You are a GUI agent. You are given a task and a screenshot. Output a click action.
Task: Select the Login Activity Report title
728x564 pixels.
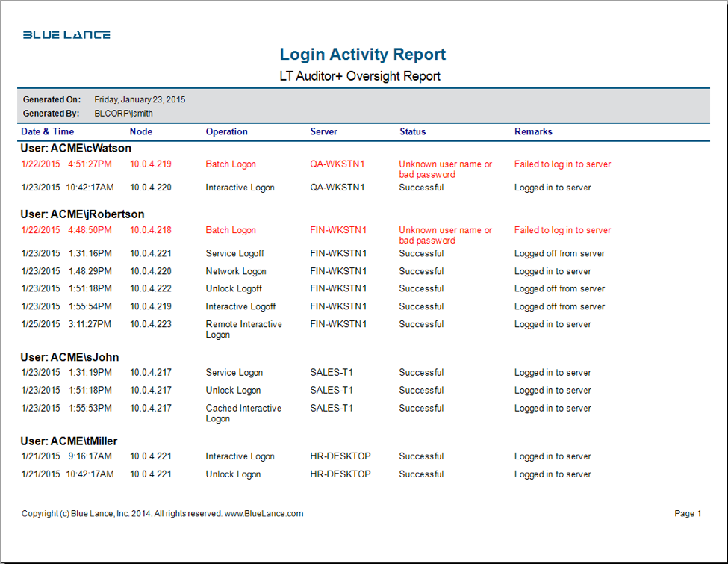tap(363, 55)
